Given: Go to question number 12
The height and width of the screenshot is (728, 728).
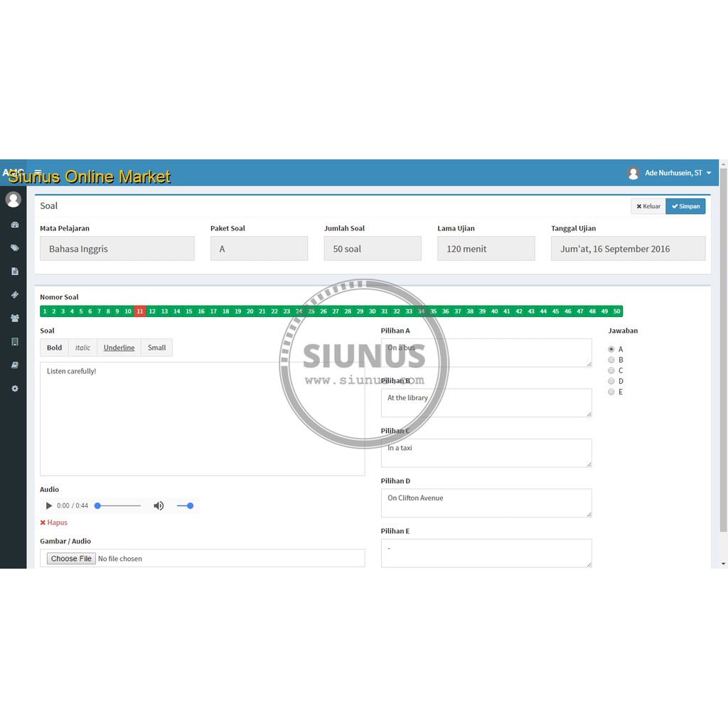Looking at the screenshot, I should click(152, 311).
